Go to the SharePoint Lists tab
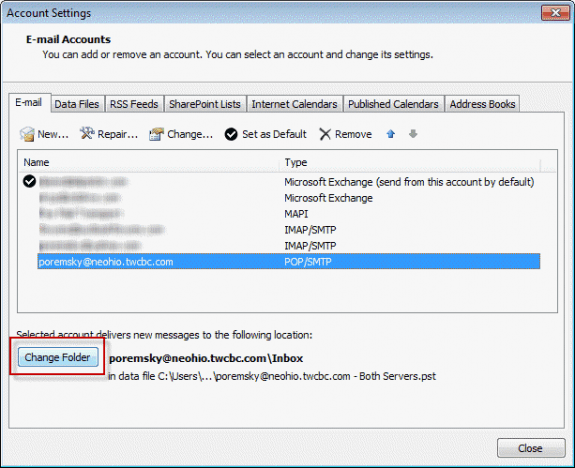Screen dimensions: 575x468 tap(205, 104)
